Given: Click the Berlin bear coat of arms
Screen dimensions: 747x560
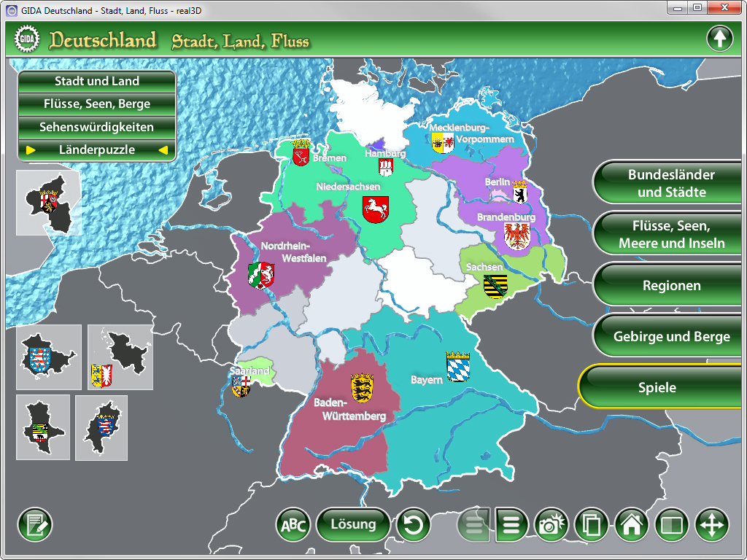Looking at the screenshot, I should 519,192.
